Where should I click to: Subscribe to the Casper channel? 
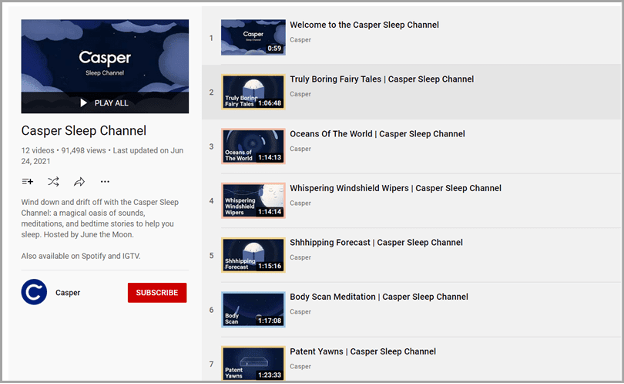[x=157, y=293]
